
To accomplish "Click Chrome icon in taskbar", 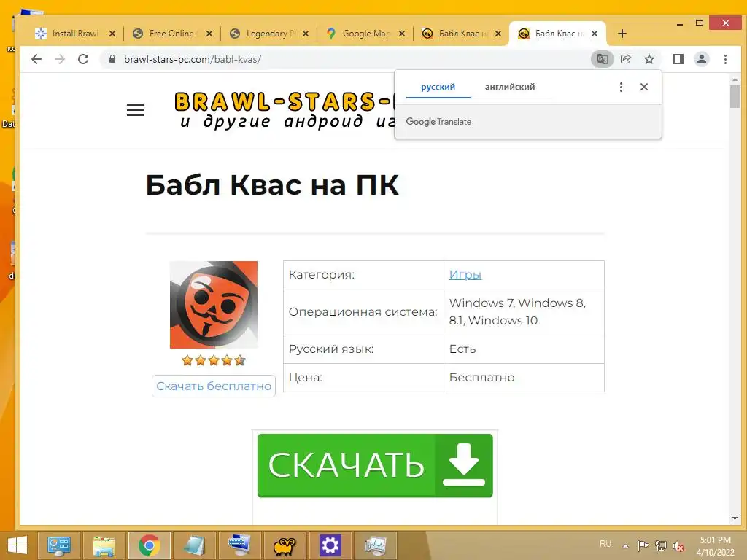I will point(149,545).
